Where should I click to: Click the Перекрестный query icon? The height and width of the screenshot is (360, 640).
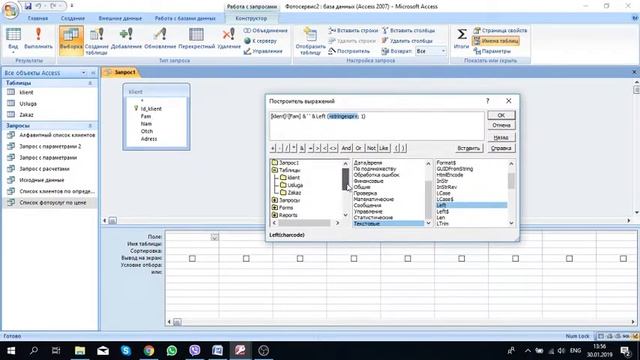coord(196,39)
